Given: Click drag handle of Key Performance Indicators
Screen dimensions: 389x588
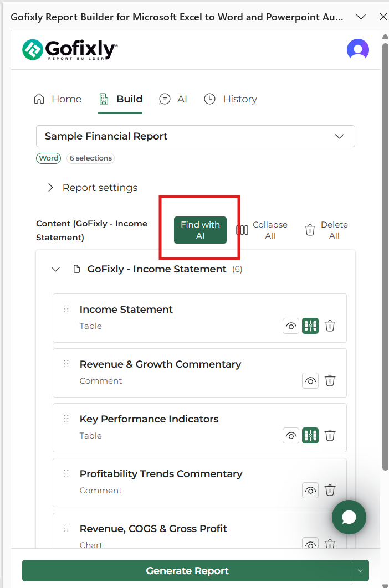Looking at the screenshot, I should [x=66, y=419].
